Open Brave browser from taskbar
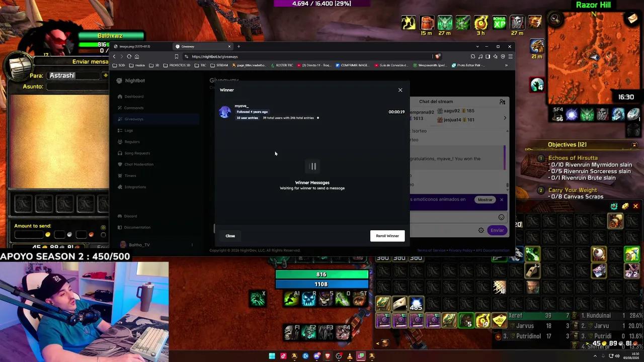Screen dimensions: 644x362 328,356
